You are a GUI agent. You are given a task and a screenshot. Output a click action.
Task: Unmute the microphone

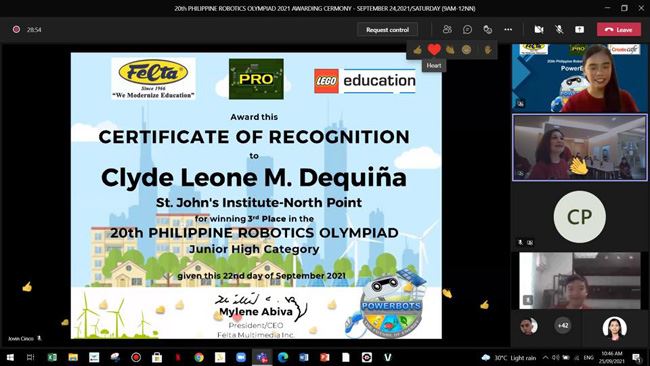pyautogui.click(x=559, y=29)
